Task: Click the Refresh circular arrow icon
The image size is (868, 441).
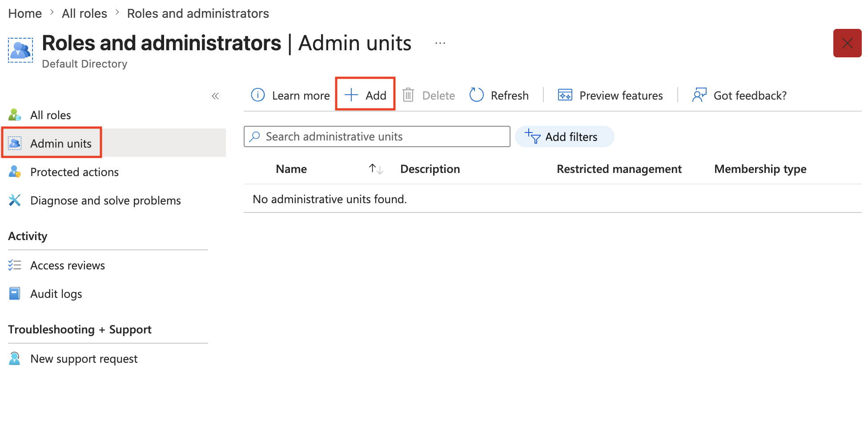Action: [477, 95]
